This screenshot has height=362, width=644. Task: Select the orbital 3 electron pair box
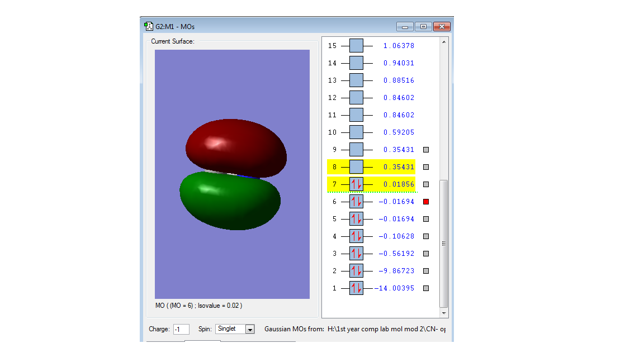click(x=356, y=253)
